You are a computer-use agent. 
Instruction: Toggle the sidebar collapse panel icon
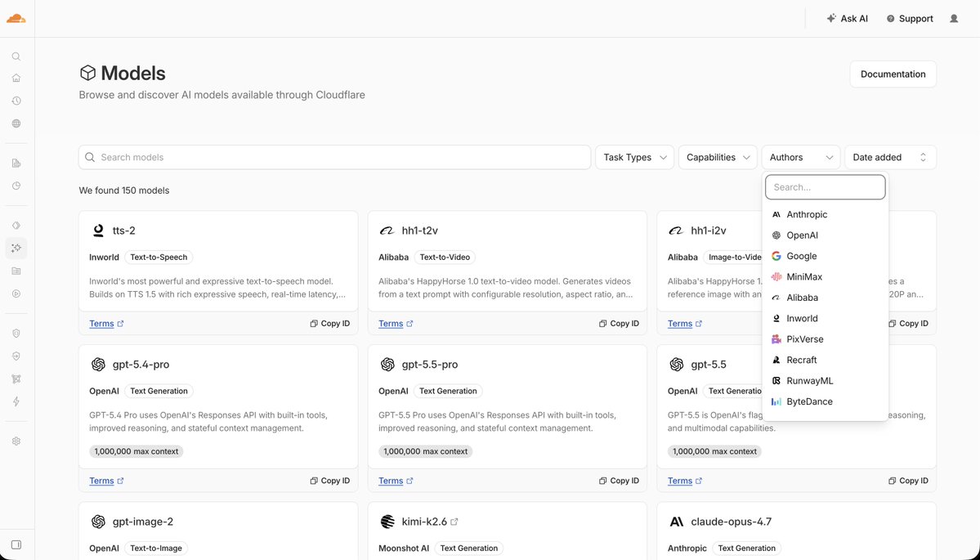coord(16,544)
